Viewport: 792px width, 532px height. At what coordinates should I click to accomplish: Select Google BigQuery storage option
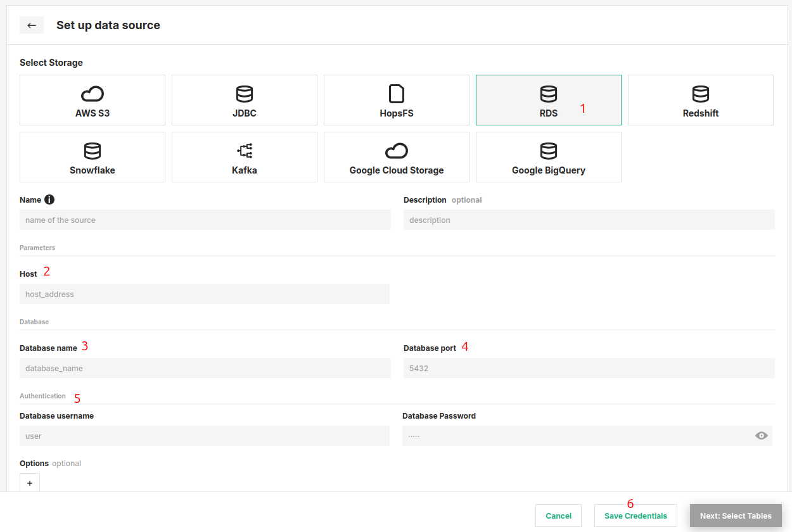(x=548, y=157)
